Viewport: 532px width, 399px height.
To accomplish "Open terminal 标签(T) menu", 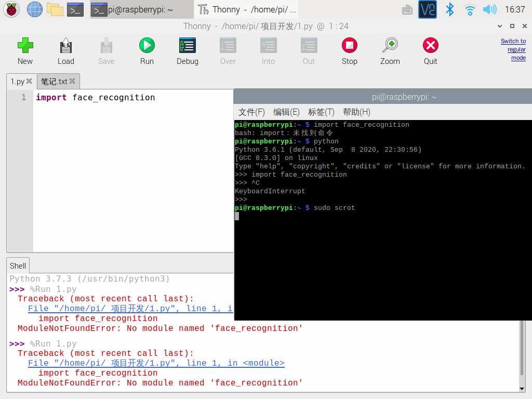I will (321, 112).
